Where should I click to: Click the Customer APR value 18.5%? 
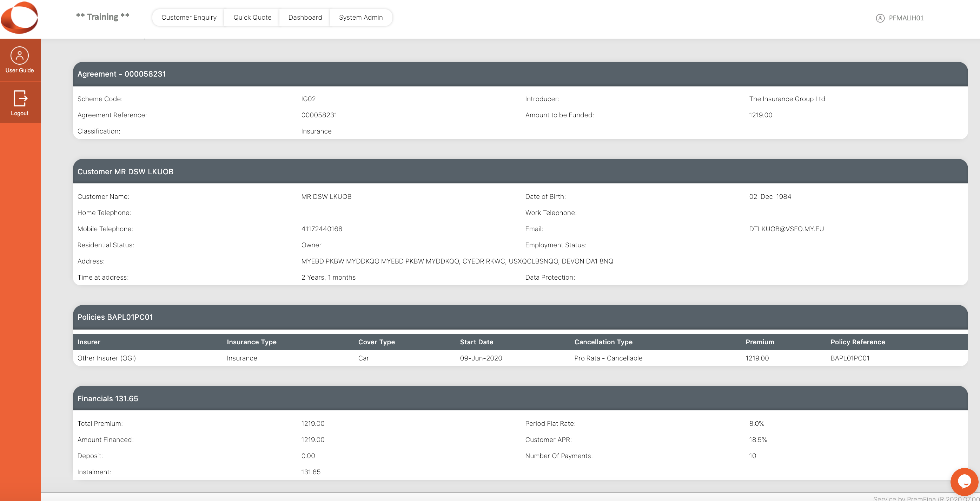coord(758,440)
